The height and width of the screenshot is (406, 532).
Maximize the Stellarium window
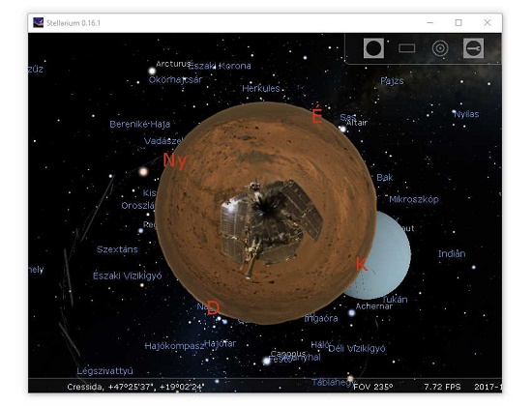coord(458,23)
